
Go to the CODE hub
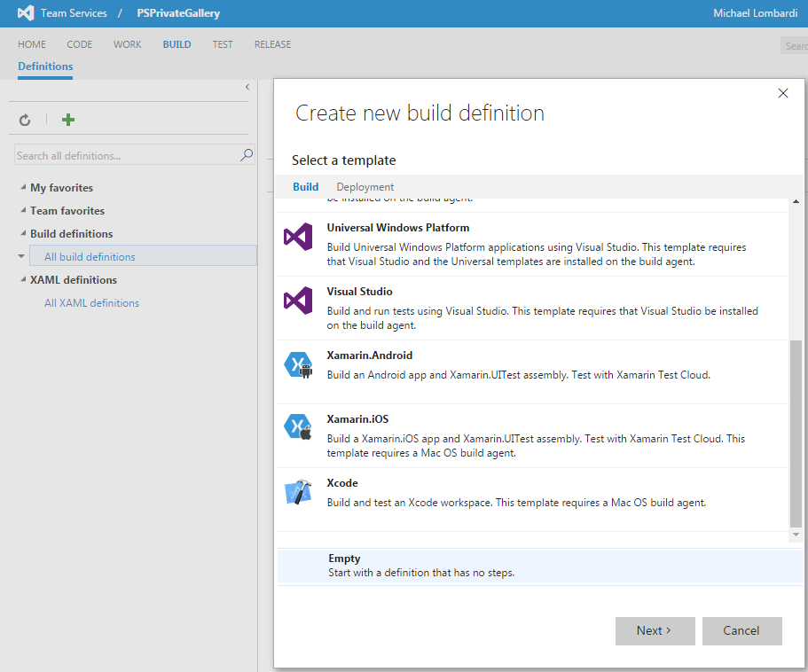coord(79,45)
